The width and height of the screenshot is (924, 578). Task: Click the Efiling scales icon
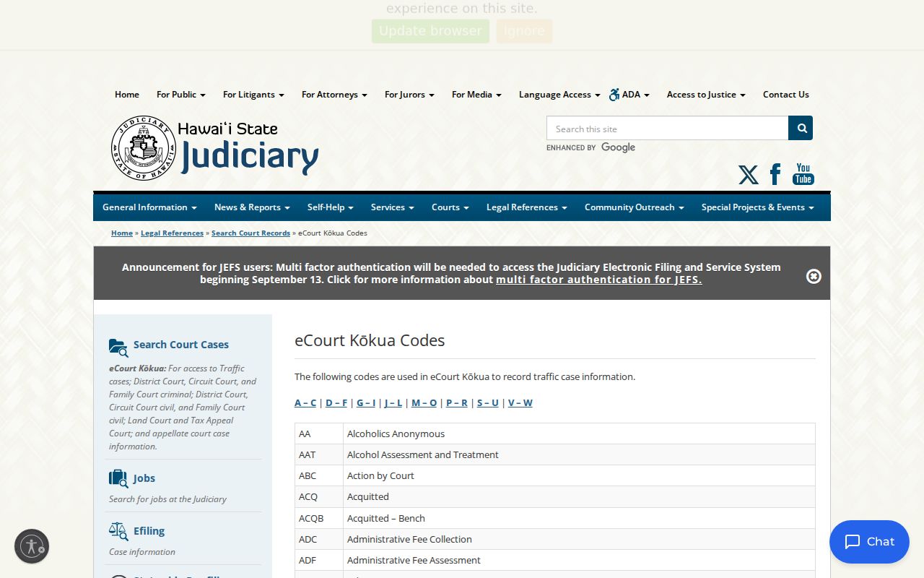pos(118,531)
